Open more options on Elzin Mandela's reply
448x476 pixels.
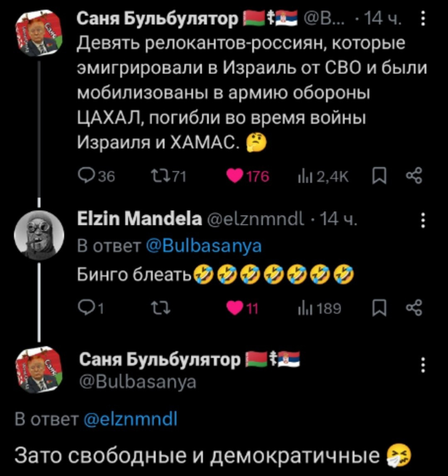pos(422,220)
